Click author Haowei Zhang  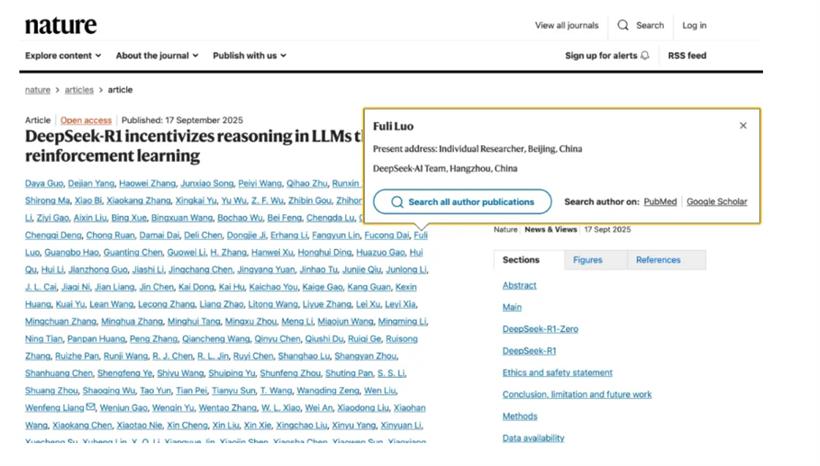click(147, 184)
